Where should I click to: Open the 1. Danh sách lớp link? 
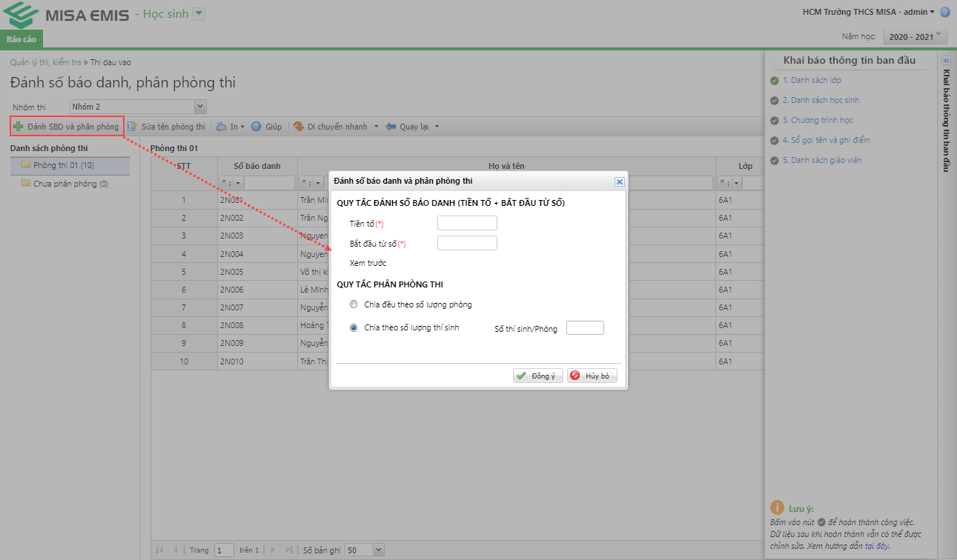pyautogui.click(x=812, y=80)
